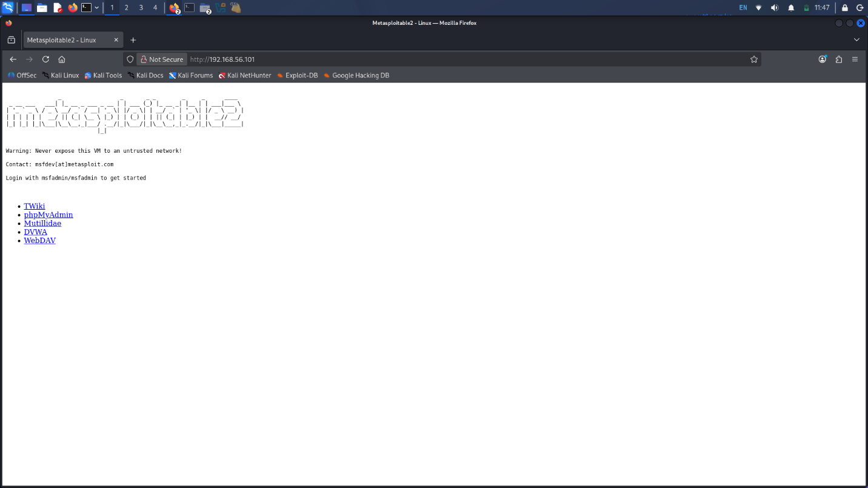Close the Metasploitable2 - Linux tab

[x=116, y=40]
